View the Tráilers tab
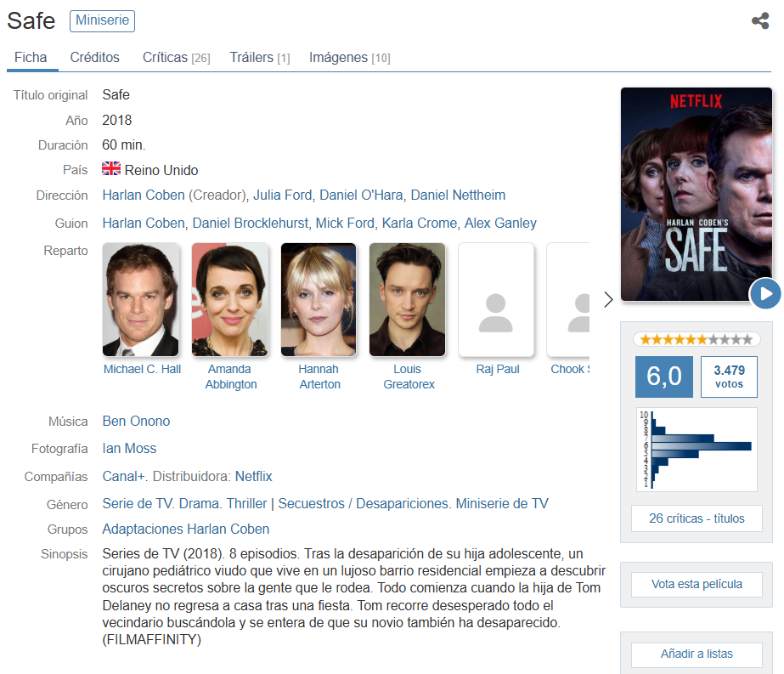The height and width of the screenshot is (674, 784). pos(260,58)
